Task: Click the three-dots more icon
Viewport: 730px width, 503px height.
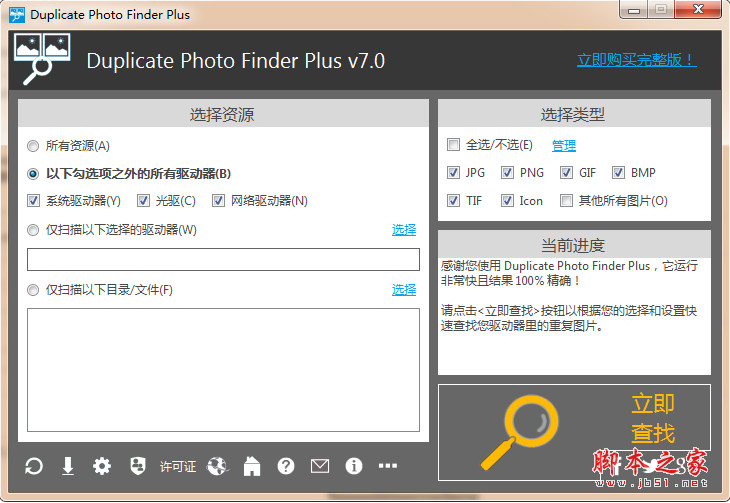Action: tap(388, 466)
